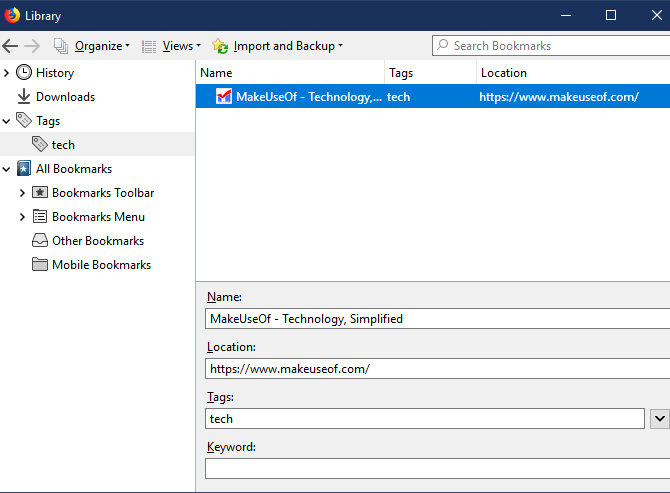Click the Bookmarks Toolbar star folder icon

coord(40,192)
